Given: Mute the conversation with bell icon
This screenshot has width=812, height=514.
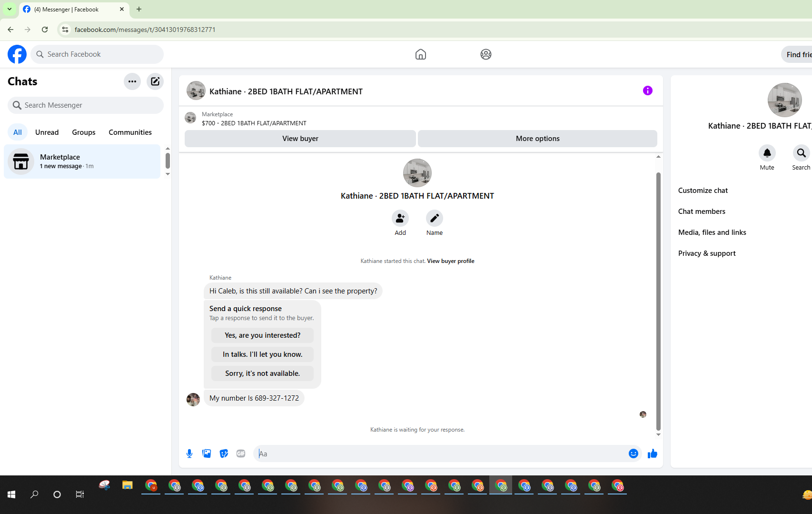Looking at the screenshot, I should point(767,153).
